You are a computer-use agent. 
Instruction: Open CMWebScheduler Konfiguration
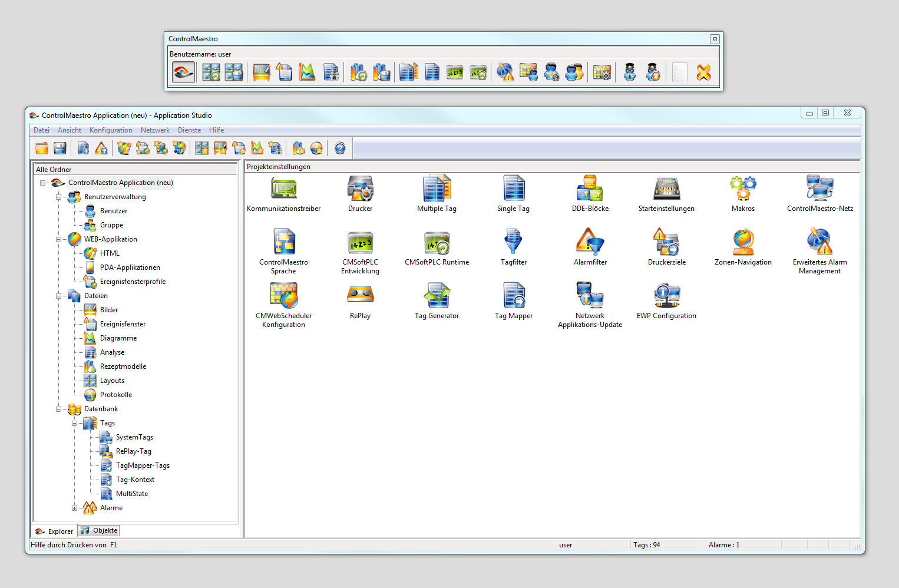pyautogui.click(x=284, y=296)
